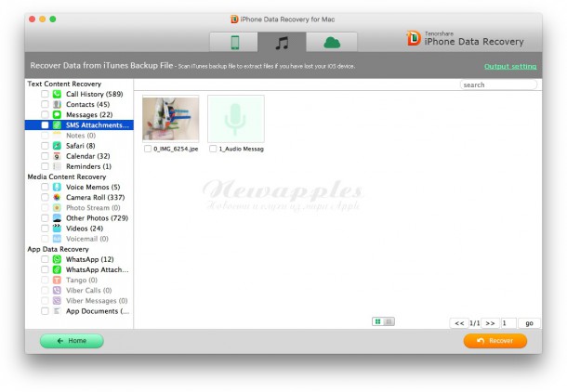Screen dimensions: 567x392
Task: Click the page number input field
Action: (x=508, y=323)
